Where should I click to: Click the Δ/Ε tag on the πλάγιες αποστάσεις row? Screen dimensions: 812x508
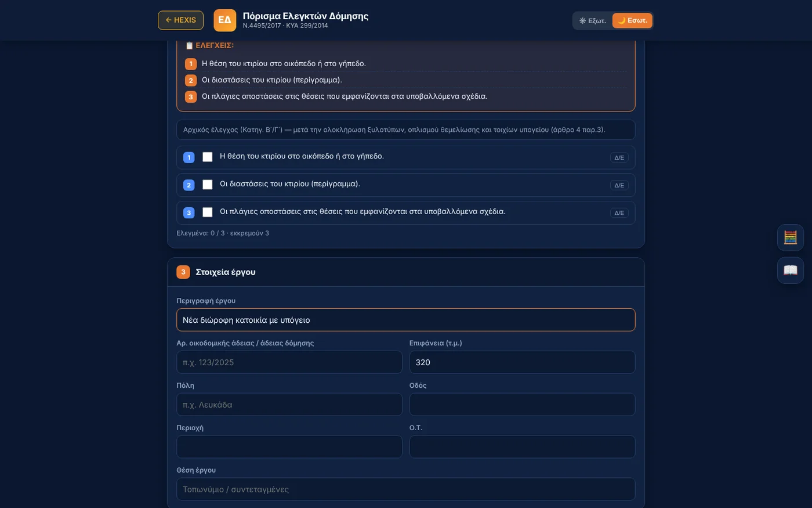[x=619, y=213]
